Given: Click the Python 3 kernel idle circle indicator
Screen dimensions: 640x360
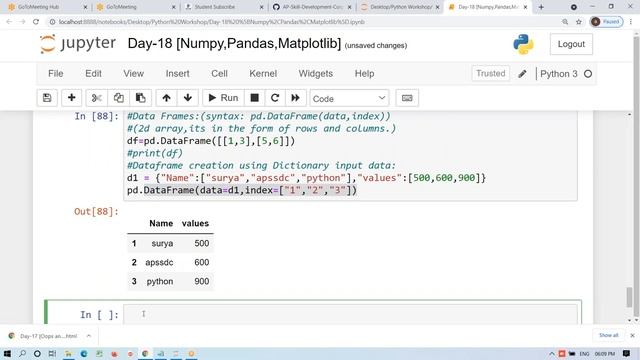Looking at the screenshot, I should [588, 74].
